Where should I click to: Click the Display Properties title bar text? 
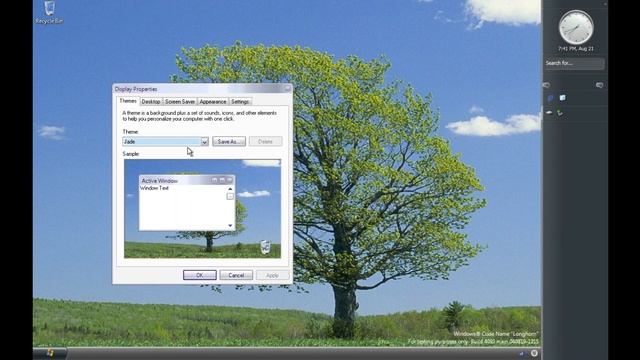tap(136, 89)
